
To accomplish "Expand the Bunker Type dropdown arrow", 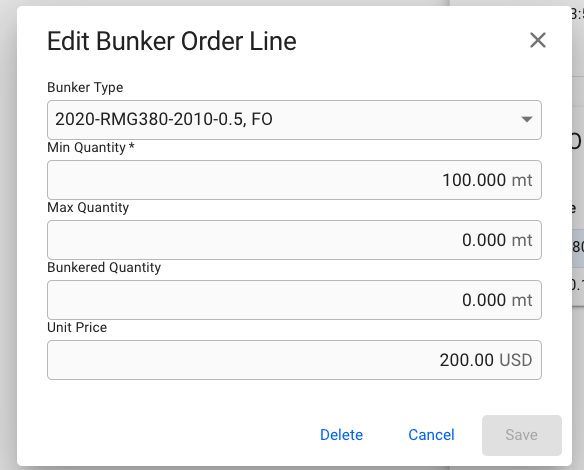I will click(x=526, y=120).
